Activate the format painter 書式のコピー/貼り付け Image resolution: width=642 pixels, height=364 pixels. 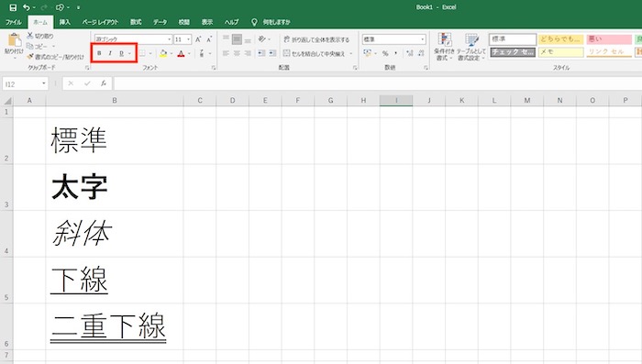55,57
